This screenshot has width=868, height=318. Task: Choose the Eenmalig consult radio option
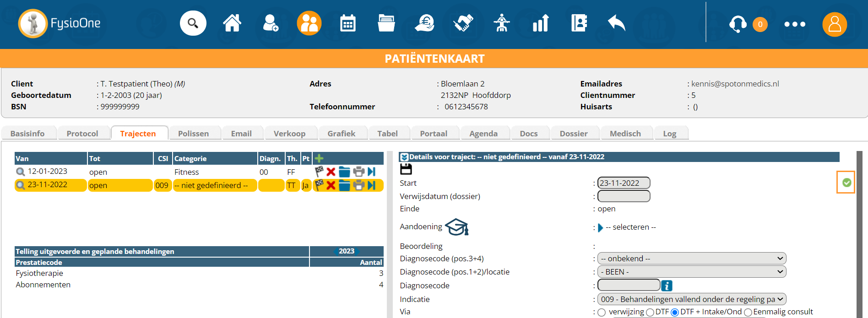pos(748,313)
